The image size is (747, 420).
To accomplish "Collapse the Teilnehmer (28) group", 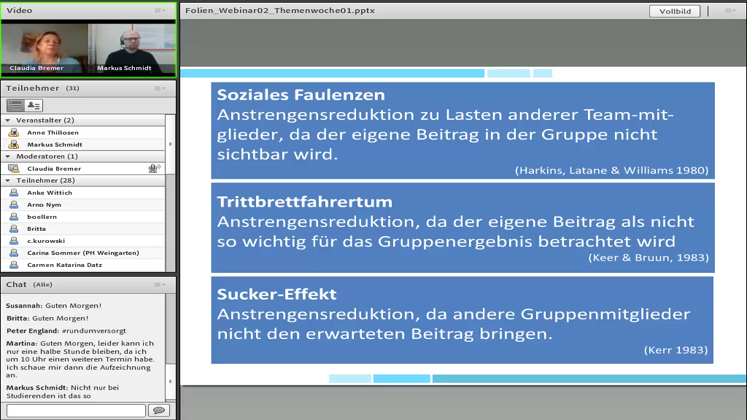I will tap(8, 180).
